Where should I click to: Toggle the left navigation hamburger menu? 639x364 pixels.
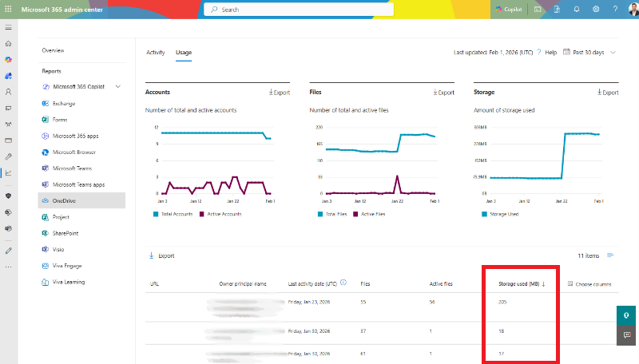click(9, 27)
